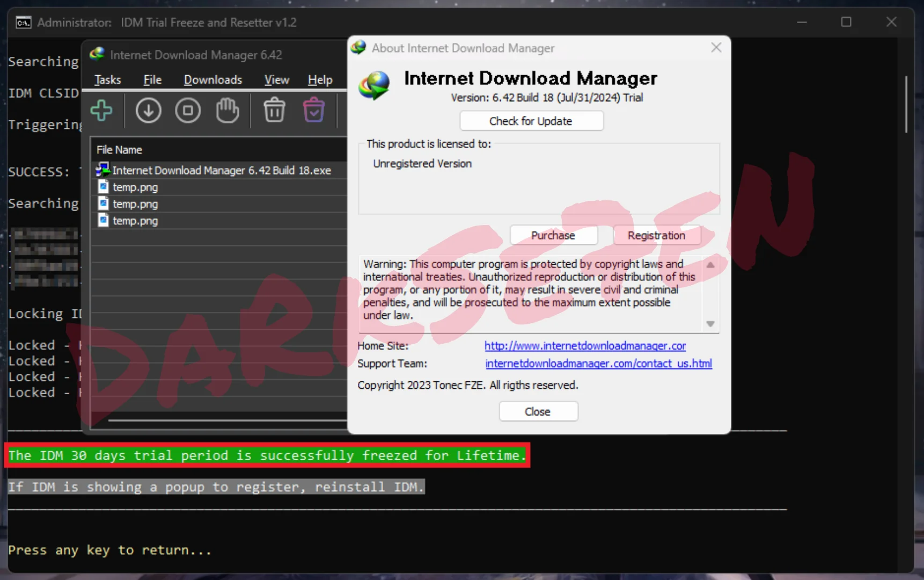Image resolution: width=924 pixels, height=580 pixels.
Task: Open the Tasks menu
Action: pos(108,80)
